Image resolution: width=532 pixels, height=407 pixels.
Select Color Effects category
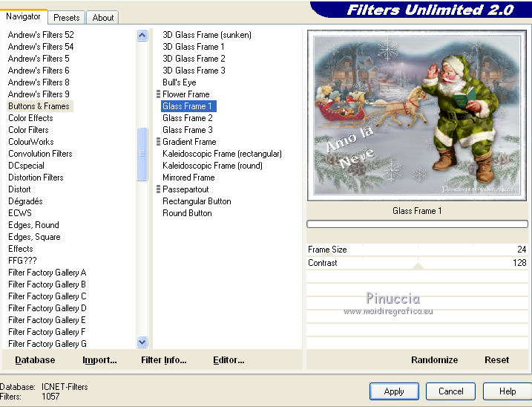click(30, 118)
